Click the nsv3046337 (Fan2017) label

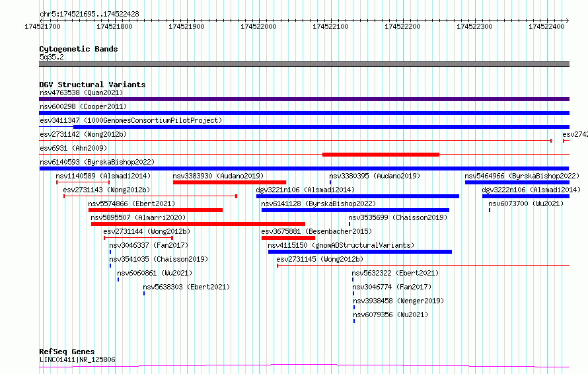pos(149,245)
